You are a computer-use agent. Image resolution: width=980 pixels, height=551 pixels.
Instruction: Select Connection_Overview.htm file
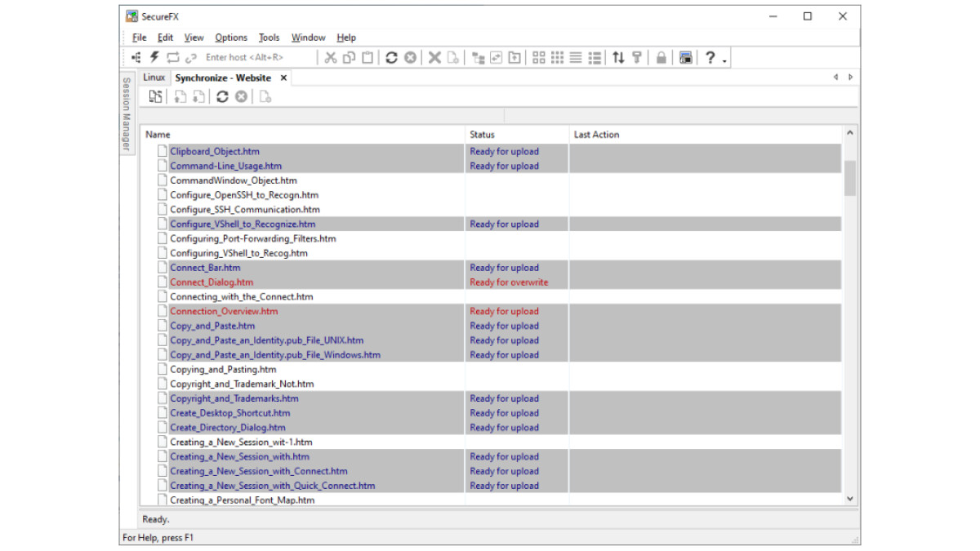click(x=224, y=311)
